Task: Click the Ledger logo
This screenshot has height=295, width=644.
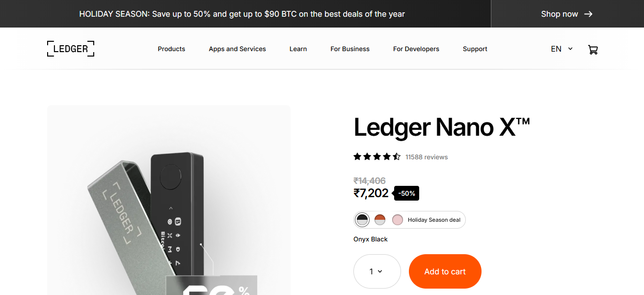Action: click(70, 48)
